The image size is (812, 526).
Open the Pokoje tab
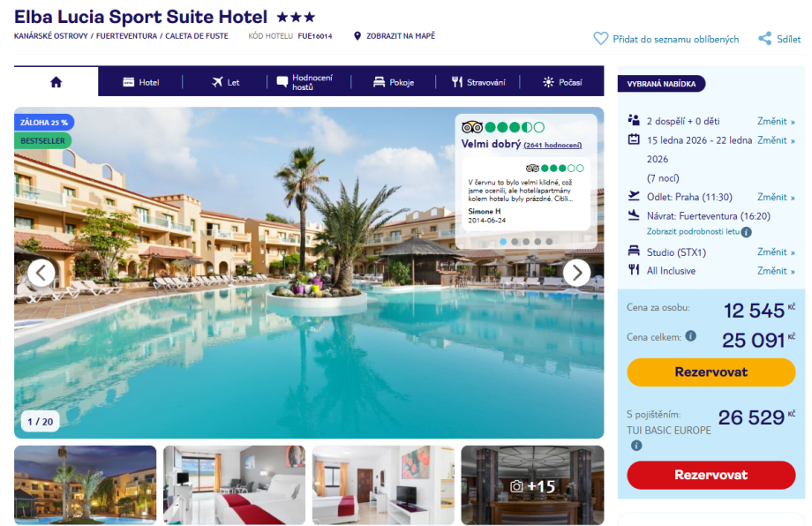(x=394, y=82)
